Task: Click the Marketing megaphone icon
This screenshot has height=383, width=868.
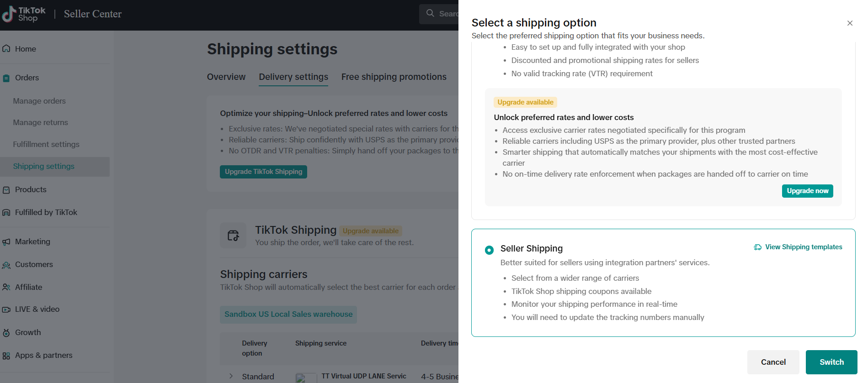Action: [6, 242]
